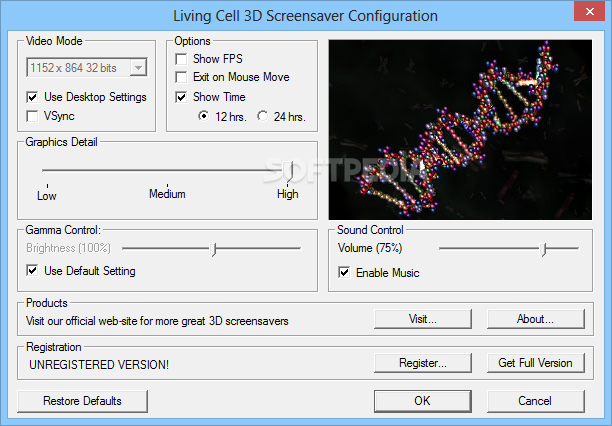Click the Graphics Detail slider thumb
The image size is (612, 426).
click(x=288, y=171)
